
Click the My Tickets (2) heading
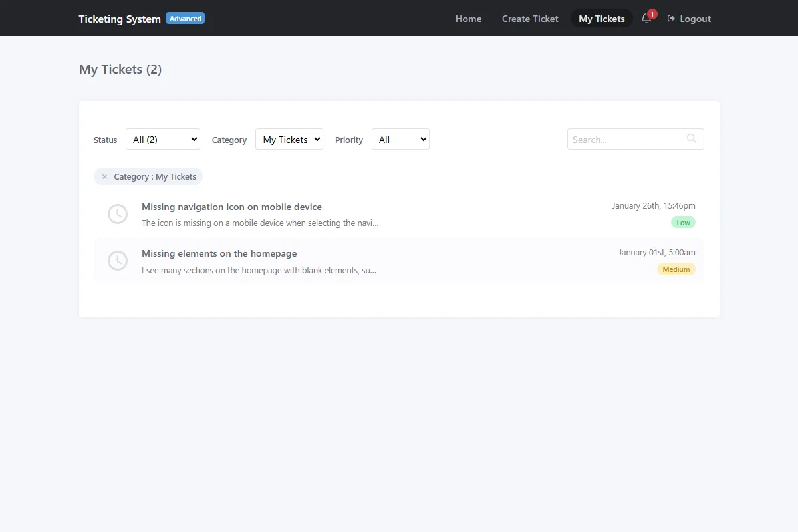pyautogui.click(x=120, y=69)
